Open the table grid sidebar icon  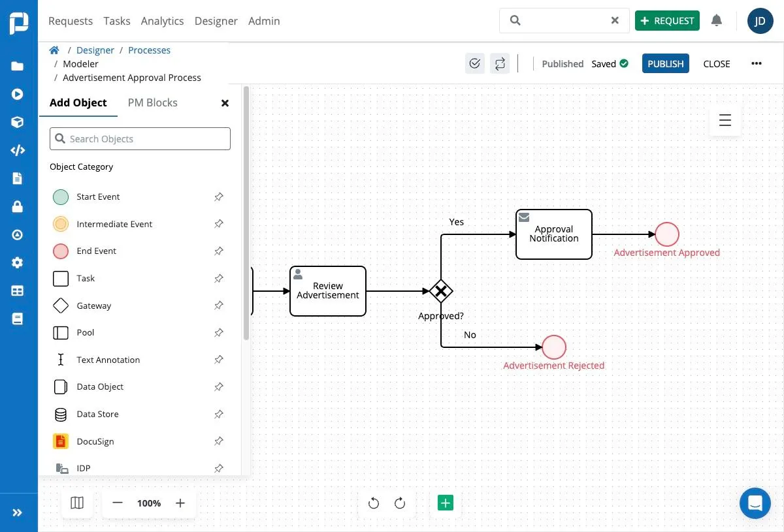point(18,291)
